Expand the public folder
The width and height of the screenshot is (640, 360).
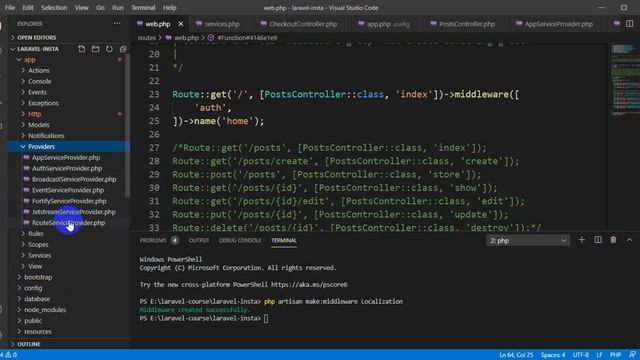click(33, 321)
